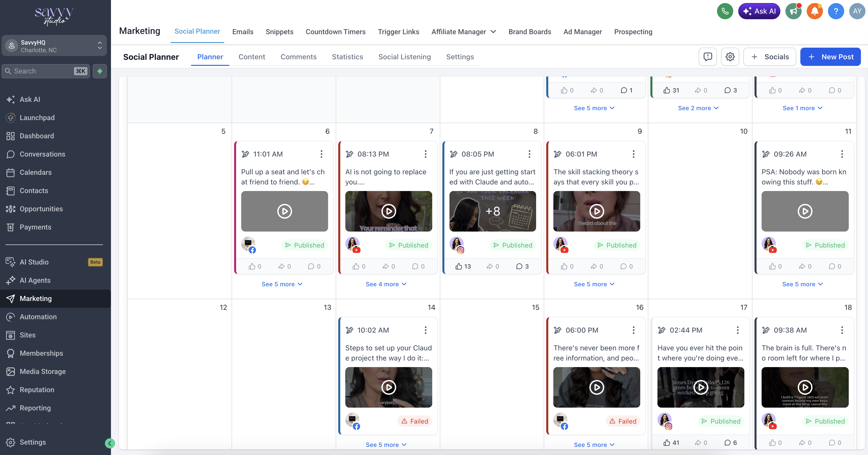Open options menu on 09:38 AM post
The width and height of the screenshot is (868, 455).
[842, 330]
